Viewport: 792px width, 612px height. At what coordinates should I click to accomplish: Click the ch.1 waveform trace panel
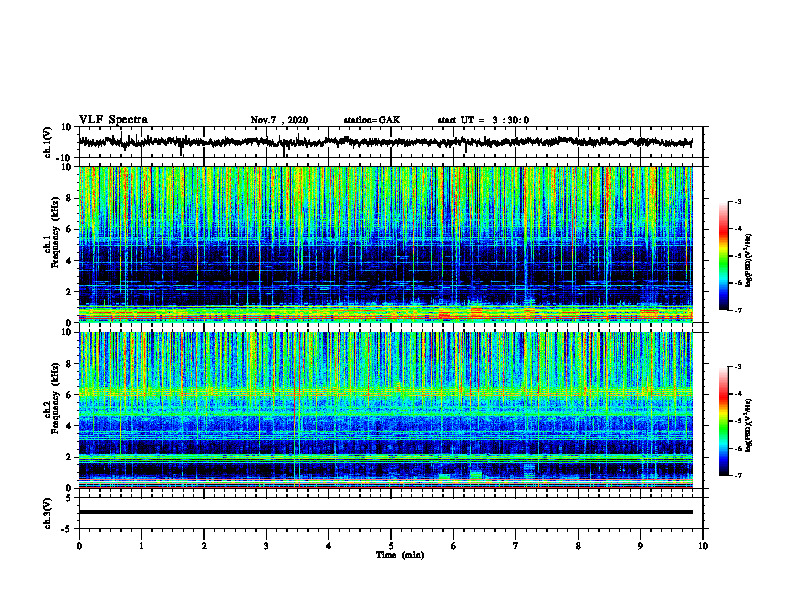(x=391, y=142)
